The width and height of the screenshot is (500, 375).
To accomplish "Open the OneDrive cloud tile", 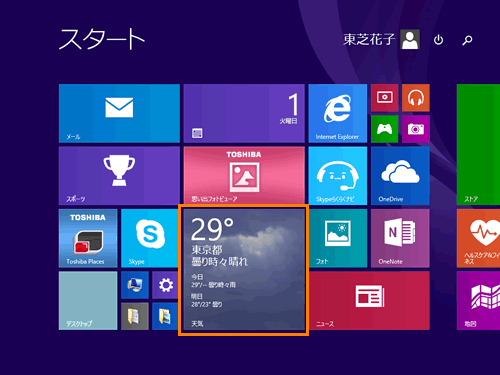I will (x=400, y=176).
